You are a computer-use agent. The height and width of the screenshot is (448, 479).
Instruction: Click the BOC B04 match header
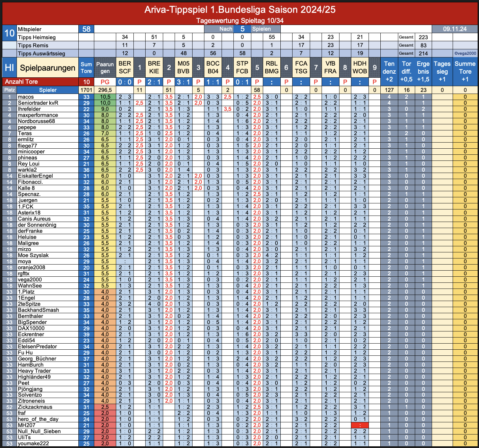coord(213,68)
